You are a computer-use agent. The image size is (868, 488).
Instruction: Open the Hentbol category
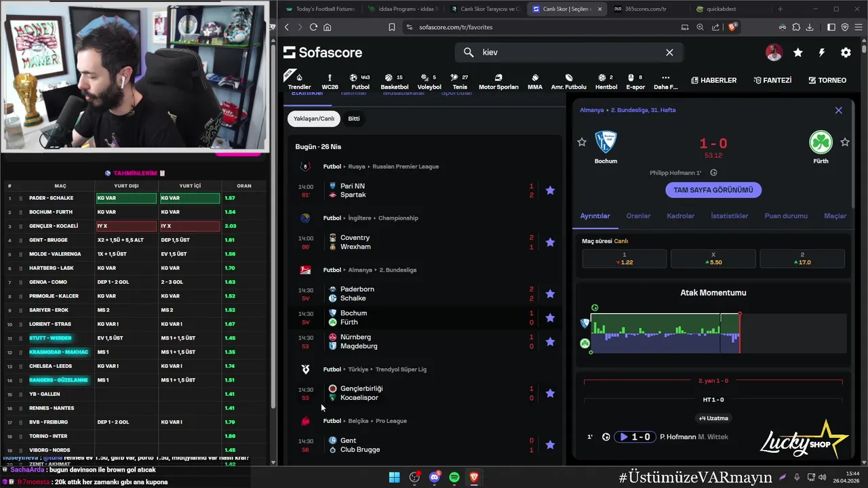(606, 81)
